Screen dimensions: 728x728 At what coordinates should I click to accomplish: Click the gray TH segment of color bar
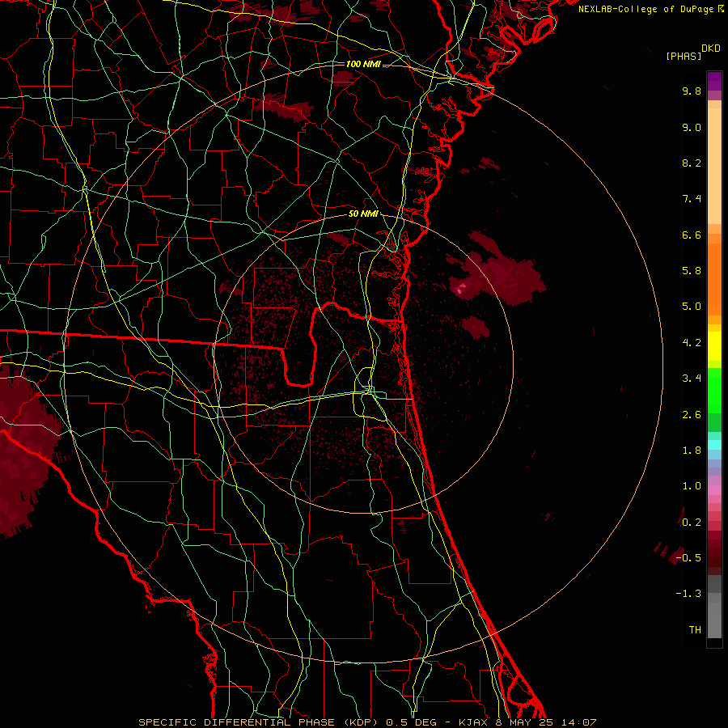click(x=714, y=620)
